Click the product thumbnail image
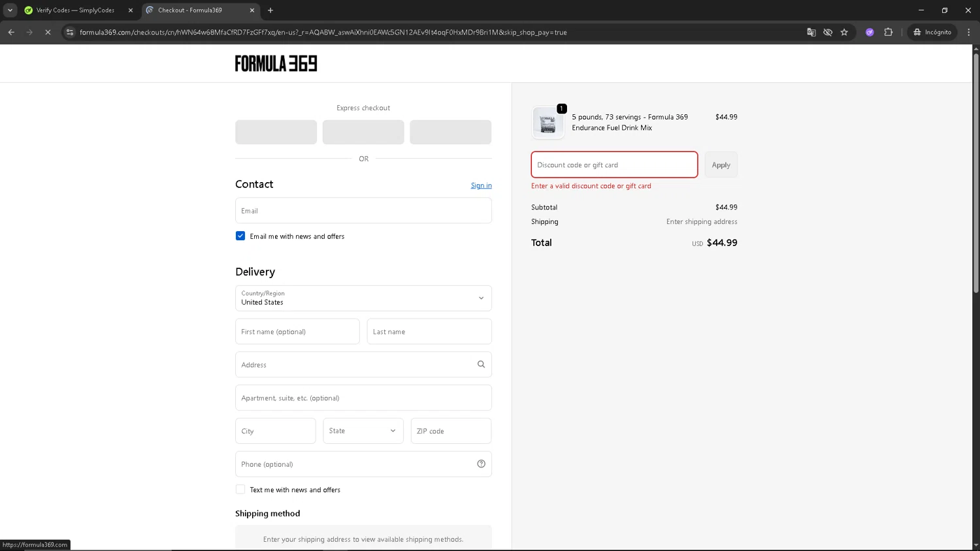This screenshot has height=551, width=980. (x=548, y=123)
